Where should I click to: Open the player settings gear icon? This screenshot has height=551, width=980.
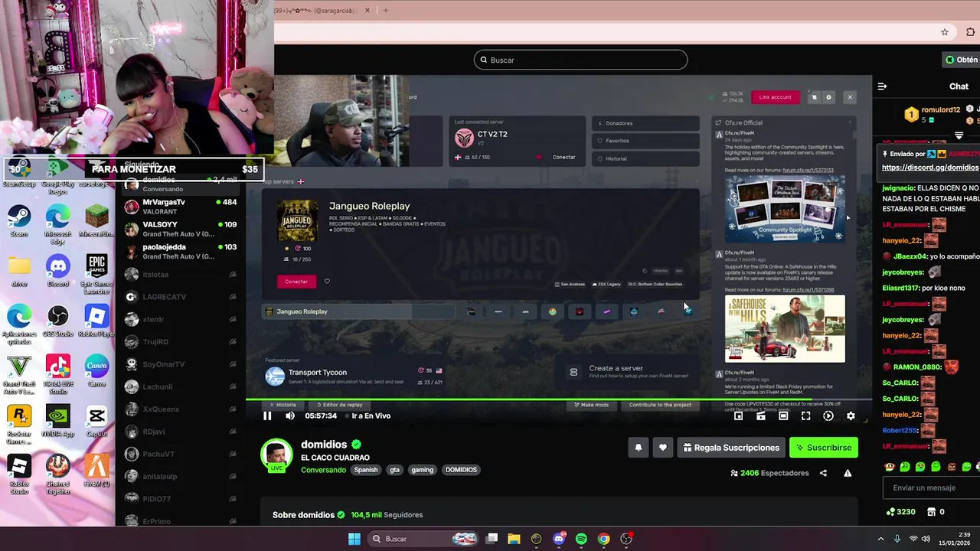pos(851,416)
